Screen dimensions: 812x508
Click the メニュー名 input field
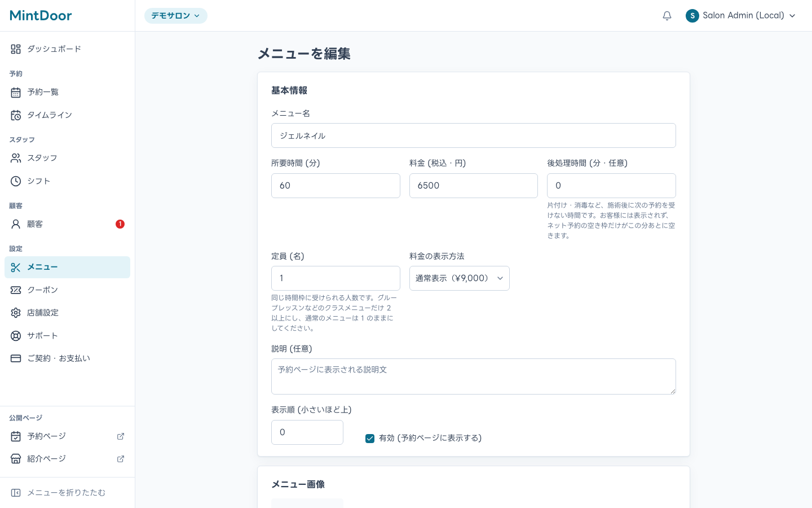coord(474,135)
